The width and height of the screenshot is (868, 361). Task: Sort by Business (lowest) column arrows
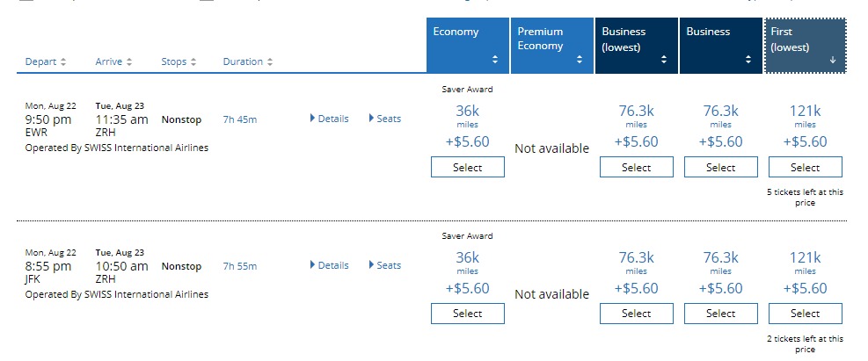click(664, 60)
